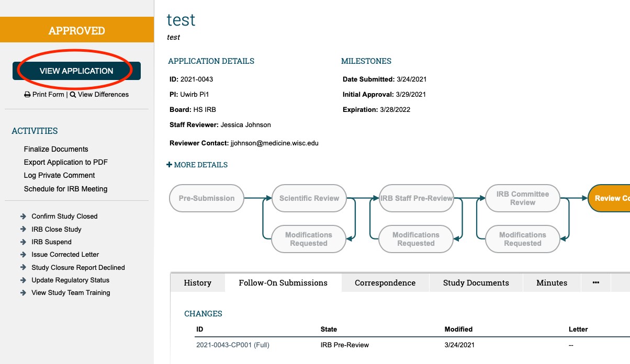Expand the MORE DETAILS section
This screenshot has width=630, height=364.
[197, 164]
